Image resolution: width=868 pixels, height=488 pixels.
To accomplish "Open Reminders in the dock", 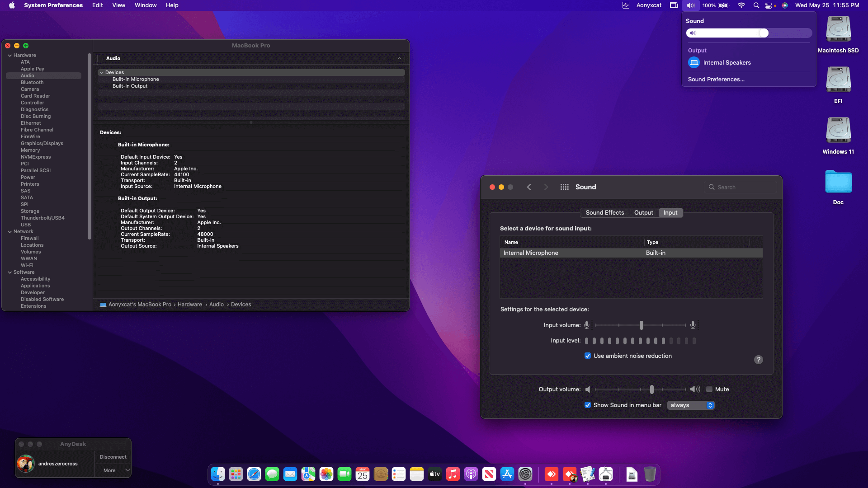I will click(399, 474).
